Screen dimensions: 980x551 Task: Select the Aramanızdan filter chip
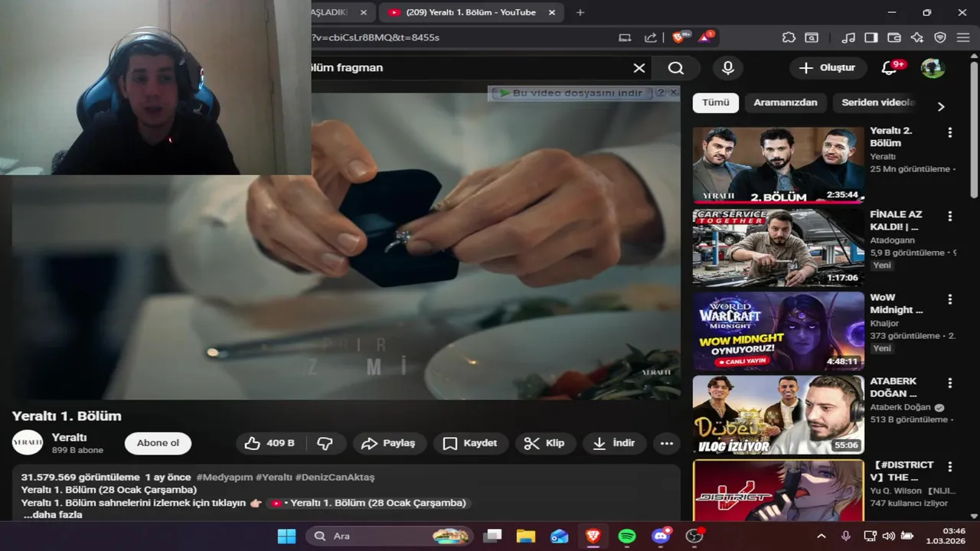(x=786, y=103)
